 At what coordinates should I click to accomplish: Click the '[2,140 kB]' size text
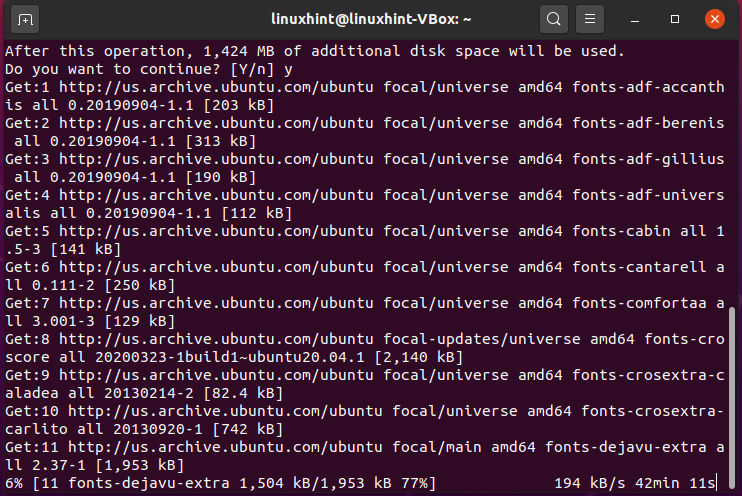418,357
